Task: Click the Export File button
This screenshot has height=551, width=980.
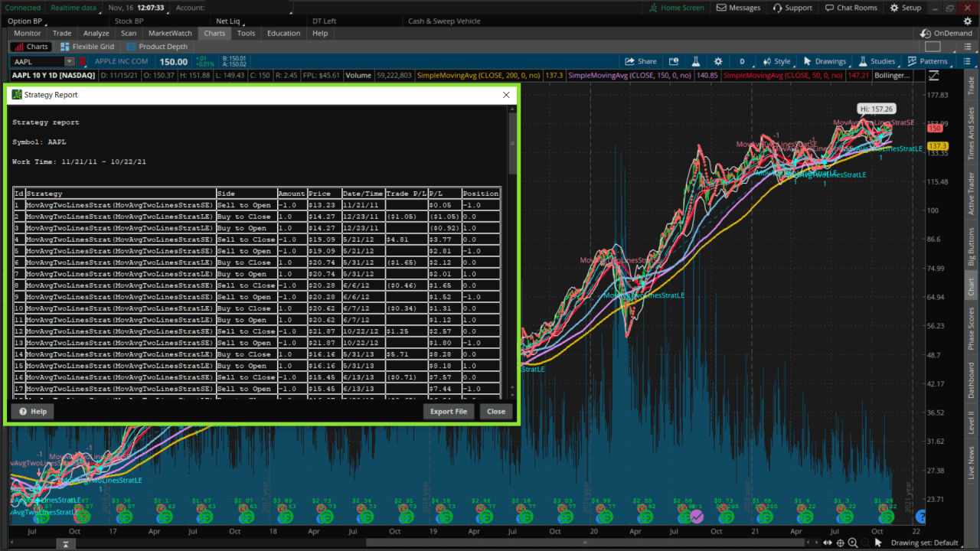Action: click(449, 411)
